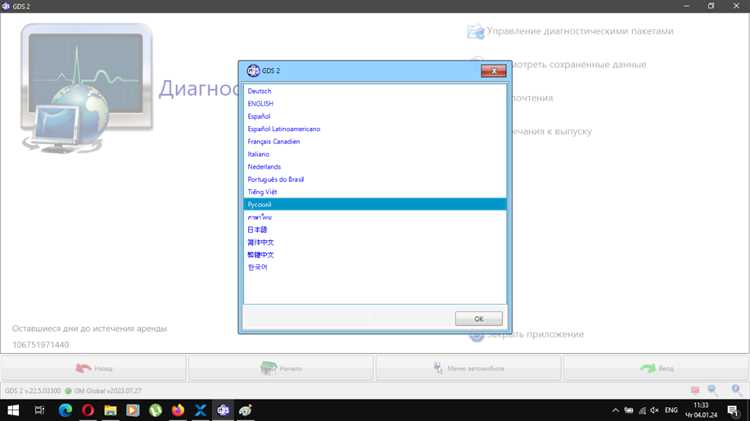Open Windows Start menu
Image resolution: width=750 pixels, height=421 pixels.
point(13,410)
